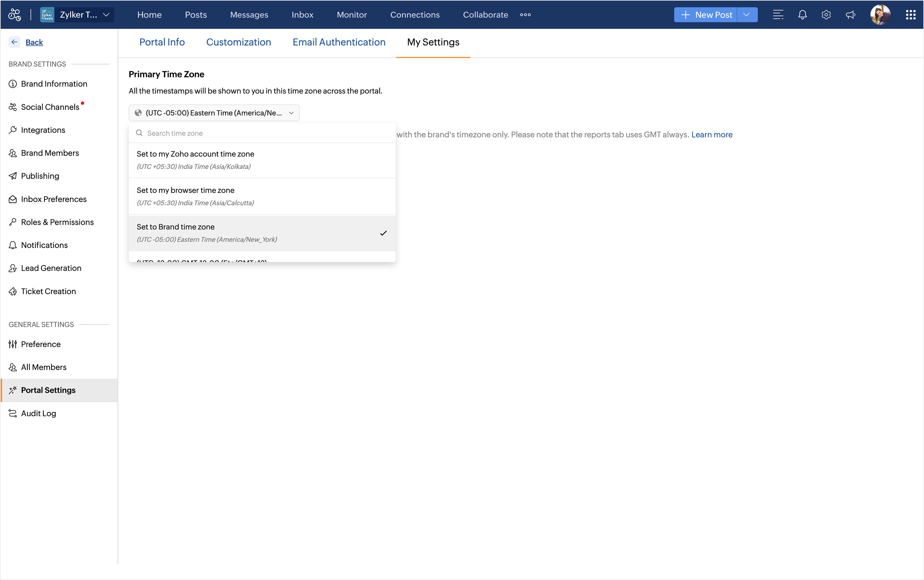Image resolution: width=924 pixels, height=580 pixels.
Task: Choose Set to my browser time zone
Action: [x=262, y=196]
